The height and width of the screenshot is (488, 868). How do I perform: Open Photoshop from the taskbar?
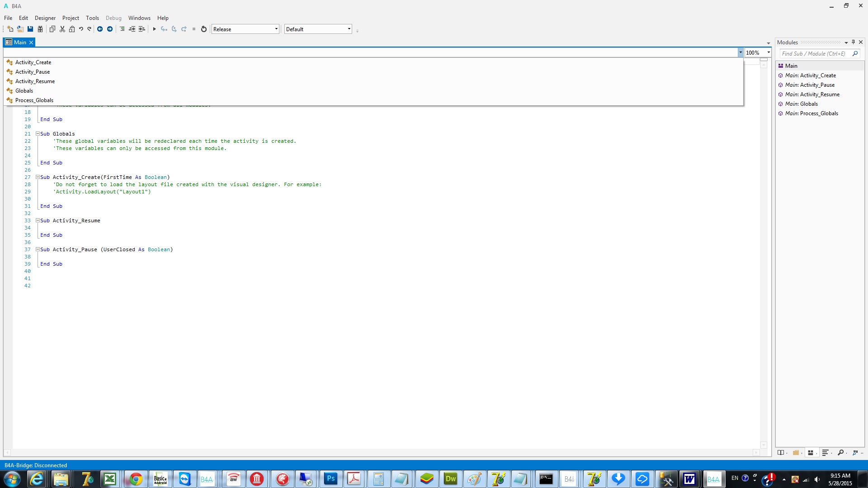(x=330, y=479)
